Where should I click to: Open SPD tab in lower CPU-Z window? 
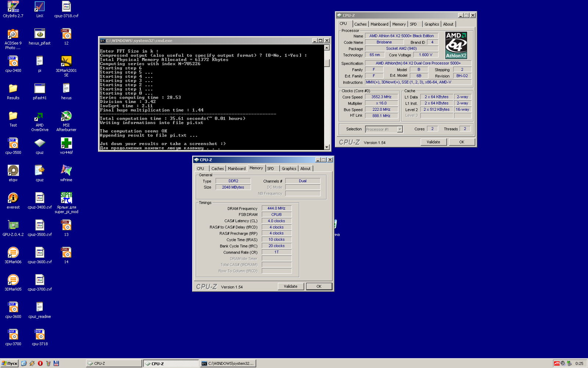tap(271, 169)
